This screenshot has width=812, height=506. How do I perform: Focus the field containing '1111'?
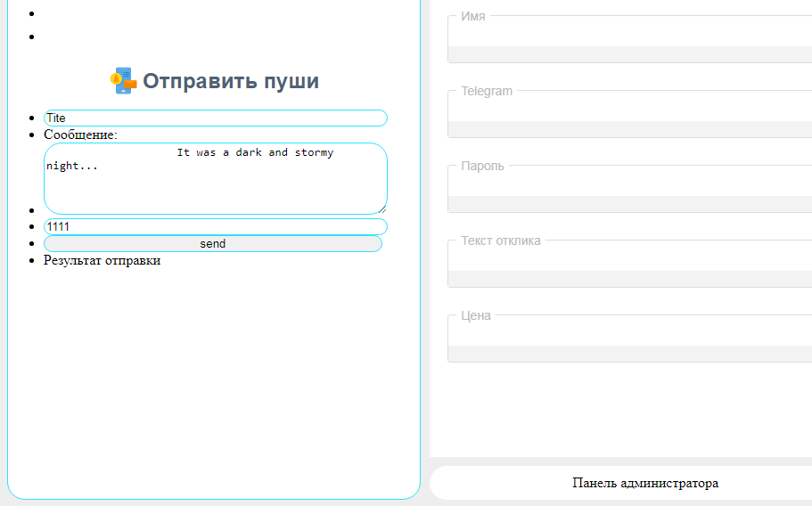tap(215, 226)
